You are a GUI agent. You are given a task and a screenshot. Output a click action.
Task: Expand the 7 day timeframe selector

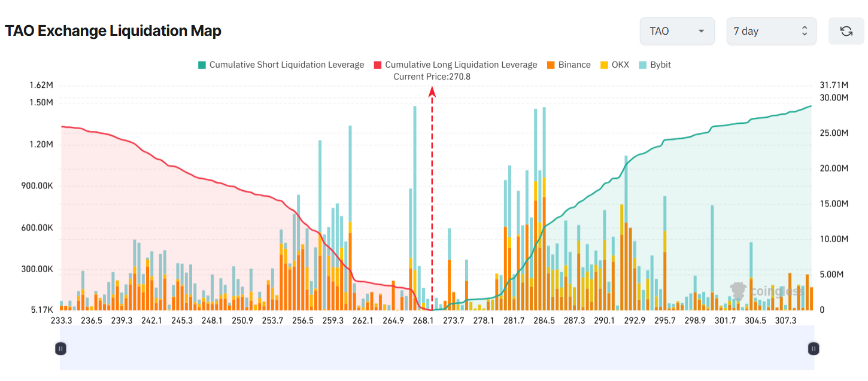pos(770,31)
